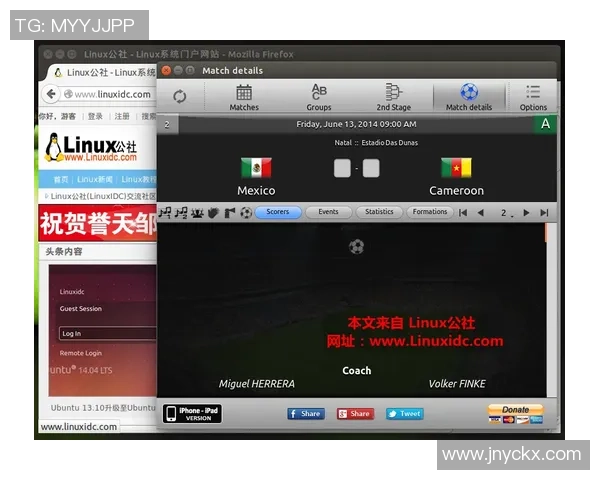600x480 pixels.
Task: Switch to the Events tab
Action: pyautogui.click(x=328, y=212)
